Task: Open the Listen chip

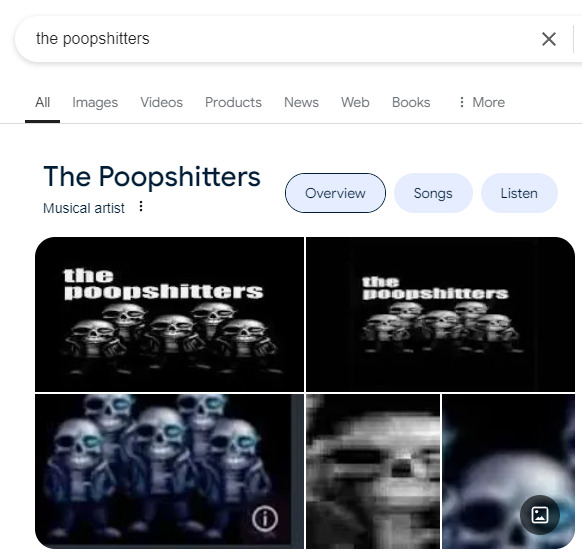Action: pos(519,193)
